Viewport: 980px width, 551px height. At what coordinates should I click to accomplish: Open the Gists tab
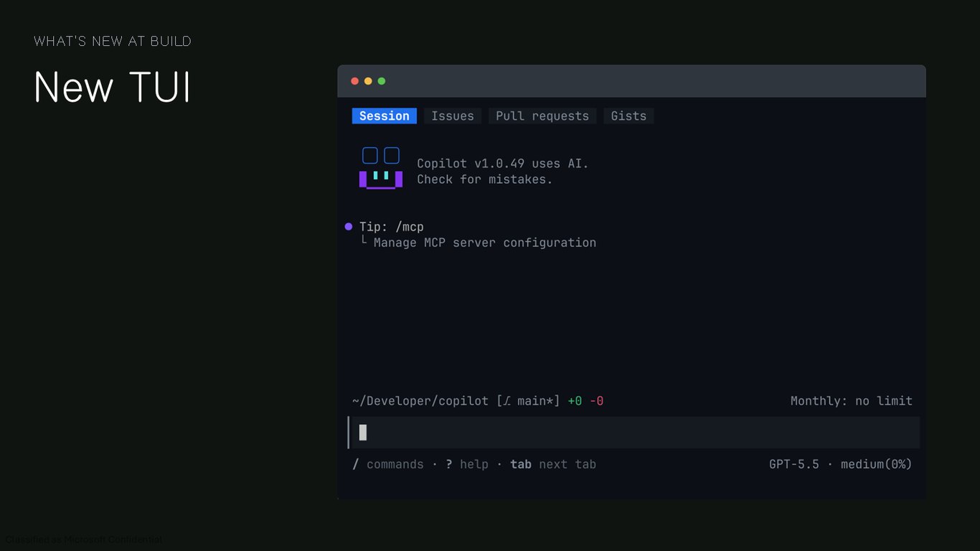click(x=628, y=116)
